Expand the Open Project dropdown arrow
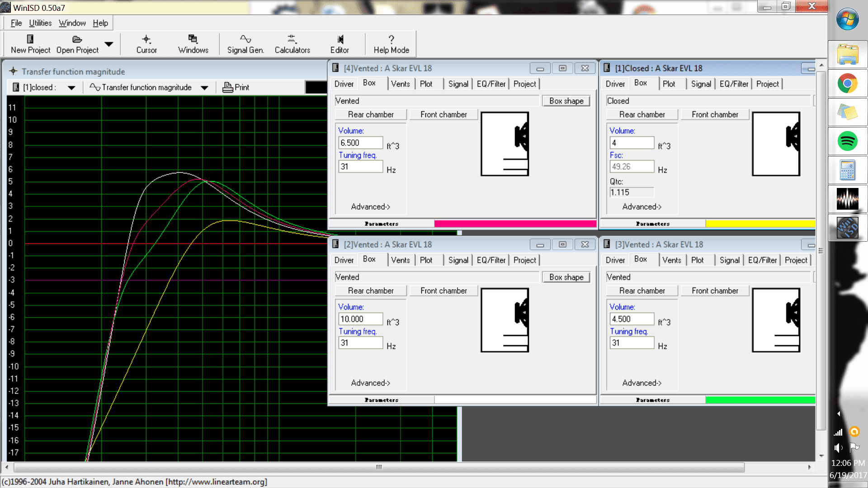Viewport: 868px width, 488px height. pos(108,44)
